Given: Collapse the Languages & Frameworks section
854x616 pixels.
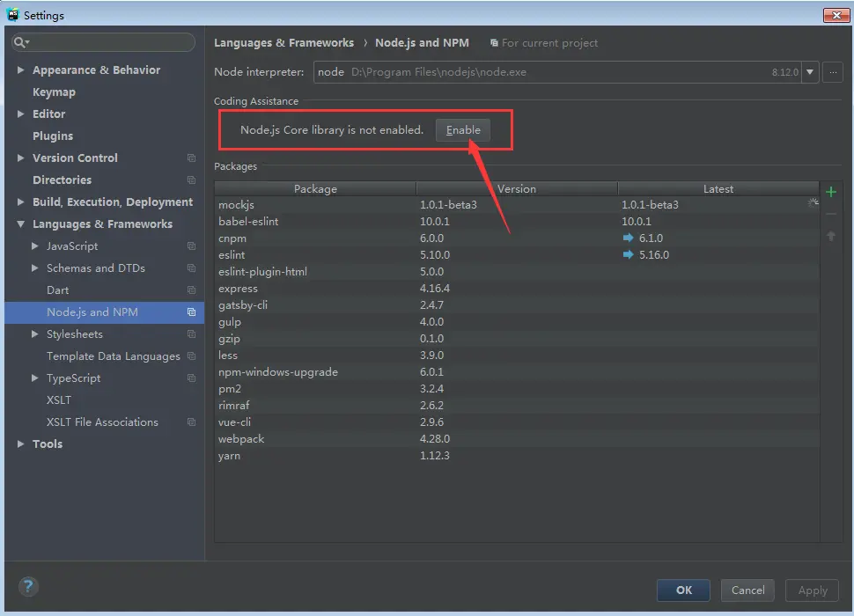Looking at the screenshot, I should pos(21,224).
